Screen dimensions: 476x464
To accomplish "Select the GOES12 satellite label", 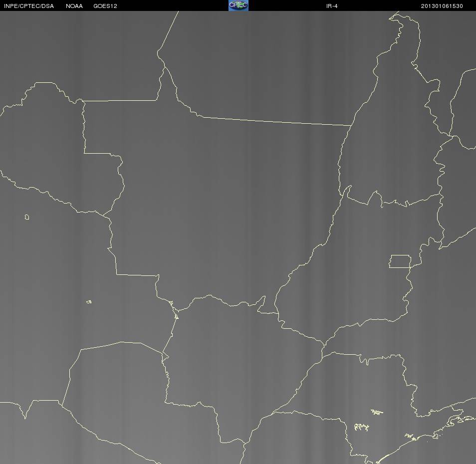I will coord(105,6).
